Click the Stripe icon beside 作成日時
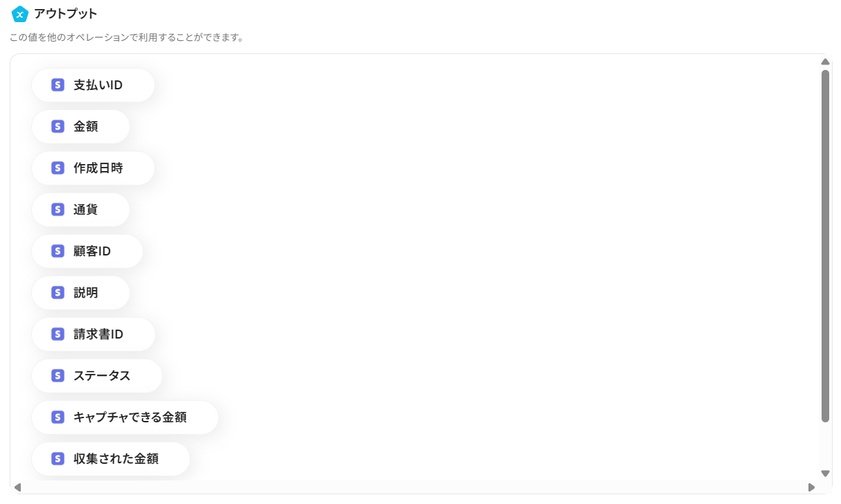 [57, 168]
